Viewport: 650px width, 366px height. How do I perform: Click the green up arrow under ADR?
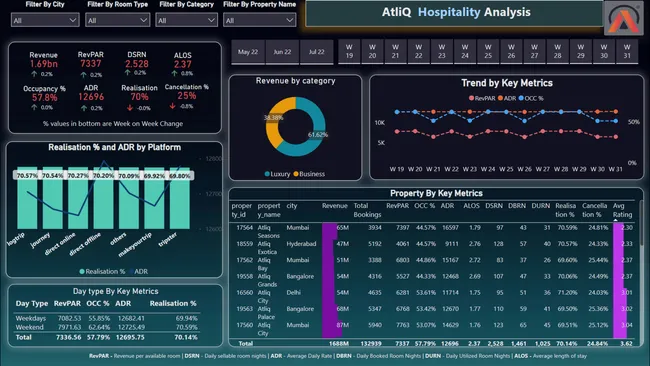point(84,108)
